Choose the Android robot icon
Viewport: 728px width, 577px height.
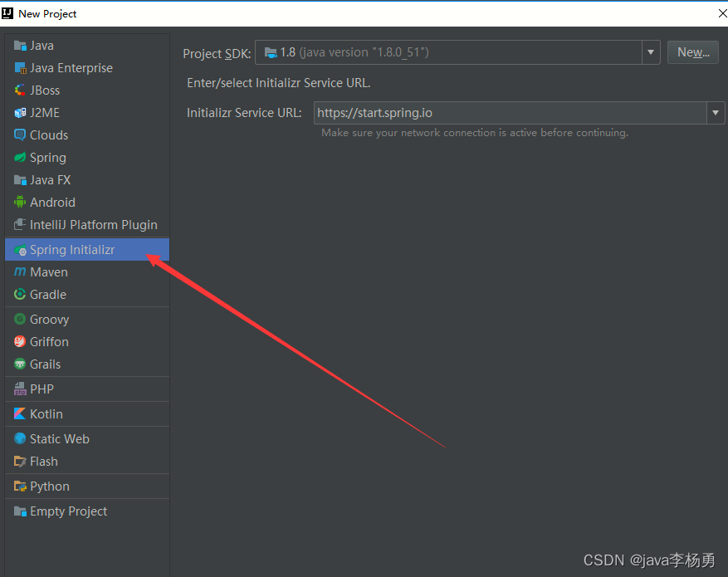coord(20,202)
